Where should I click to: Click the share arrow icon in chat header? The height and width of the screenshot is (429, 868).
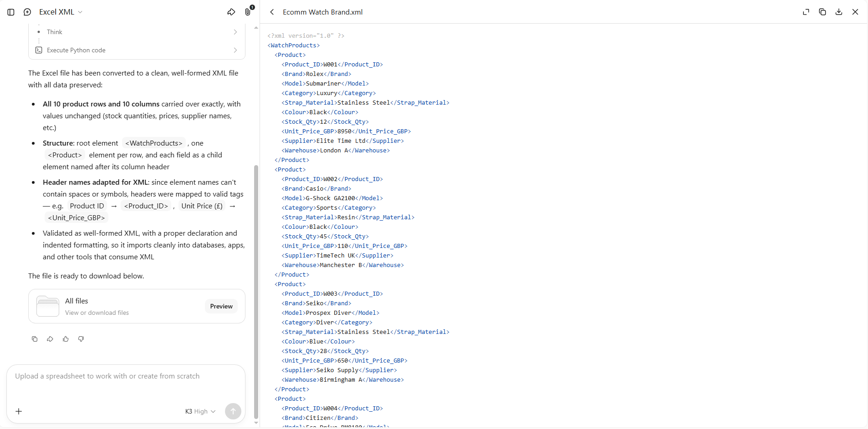(231, 12)
